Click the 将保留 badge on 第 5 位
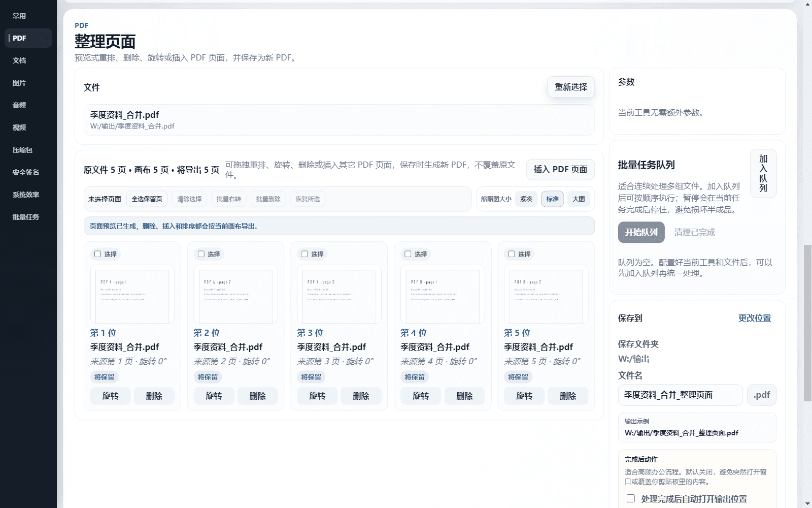Image resolution: width=812 pixels, height=508 pixels. 518,377
